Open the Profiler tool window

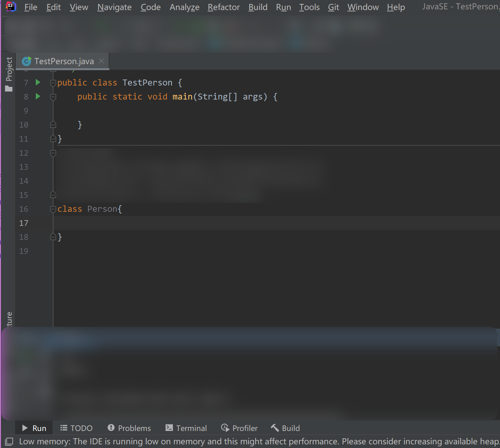tap(239, 428)
